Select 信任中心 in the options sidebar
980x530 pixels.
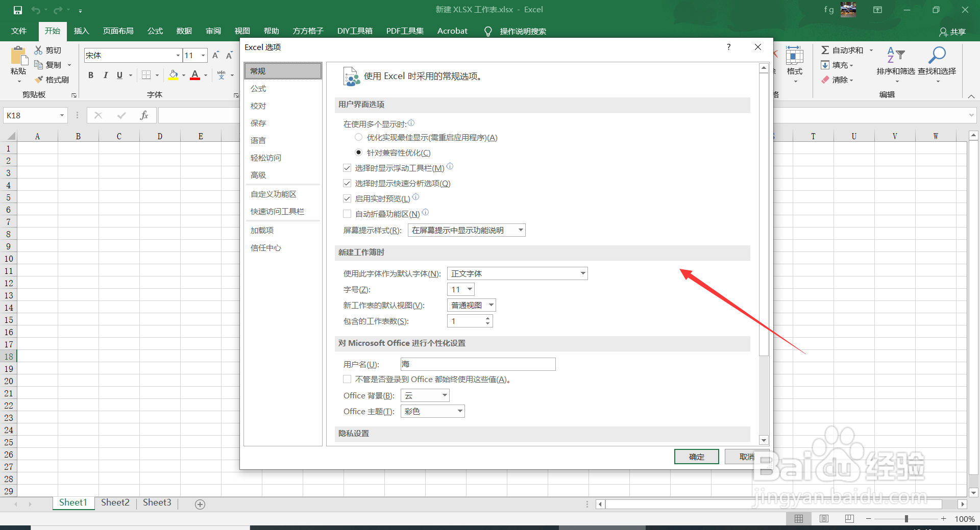click(265, 247)
